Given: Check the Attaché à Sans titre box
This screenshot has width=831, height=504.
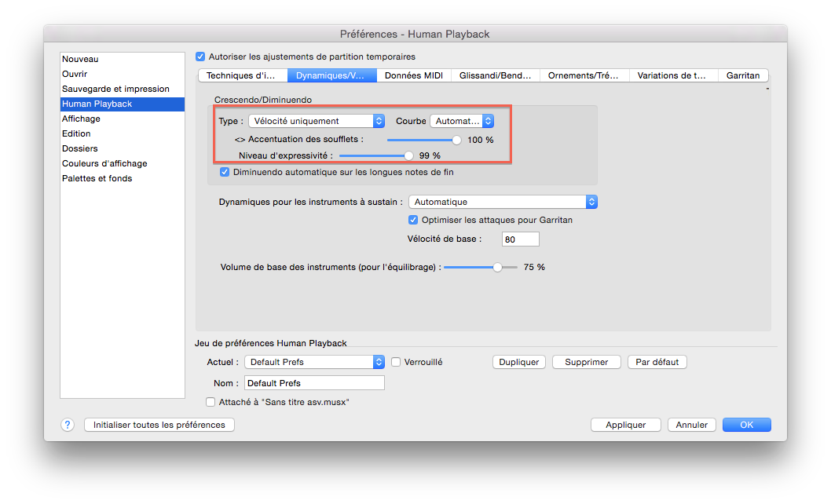Looking at the screenshot, I should pos(210,402).
